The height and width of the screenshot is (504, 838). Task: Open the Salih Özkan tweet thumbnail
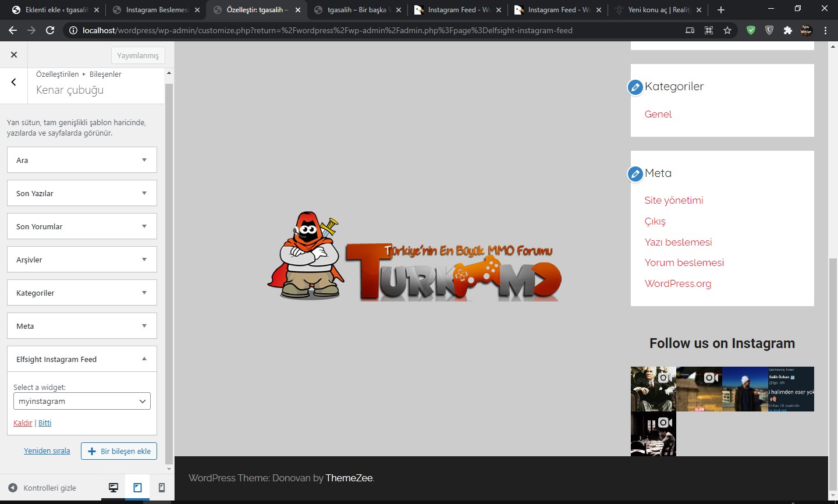[x=791, y=389]
